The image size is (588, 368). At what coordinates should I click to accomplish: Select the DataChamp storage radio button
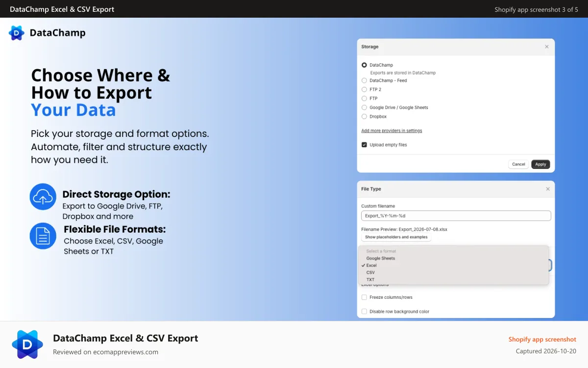364,65
